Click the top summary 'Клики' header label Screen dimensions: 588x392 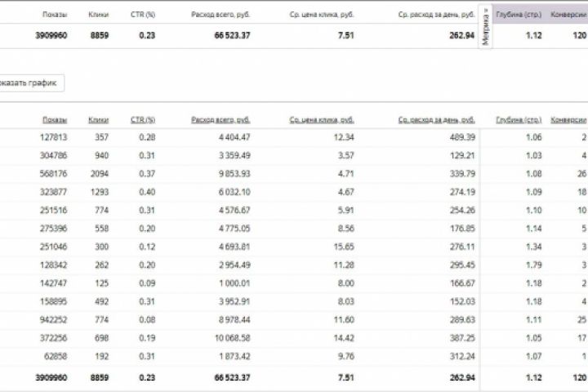98,15
